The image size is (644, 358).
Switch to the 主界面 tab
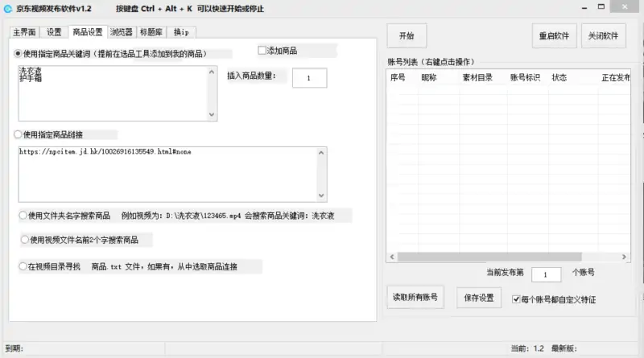click(25, 32)
